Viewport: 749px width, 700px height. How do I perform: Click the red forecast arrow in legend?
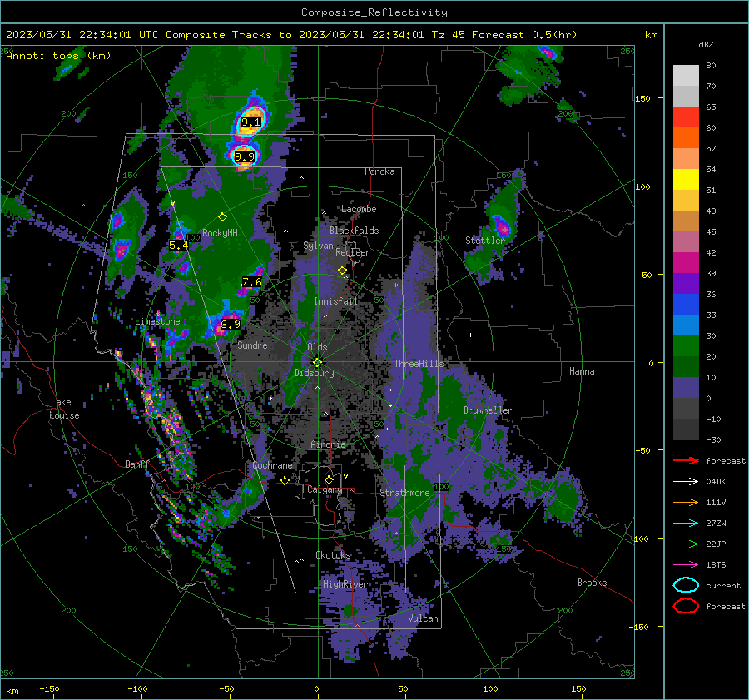pyautogui.click(x=686, y=460)
